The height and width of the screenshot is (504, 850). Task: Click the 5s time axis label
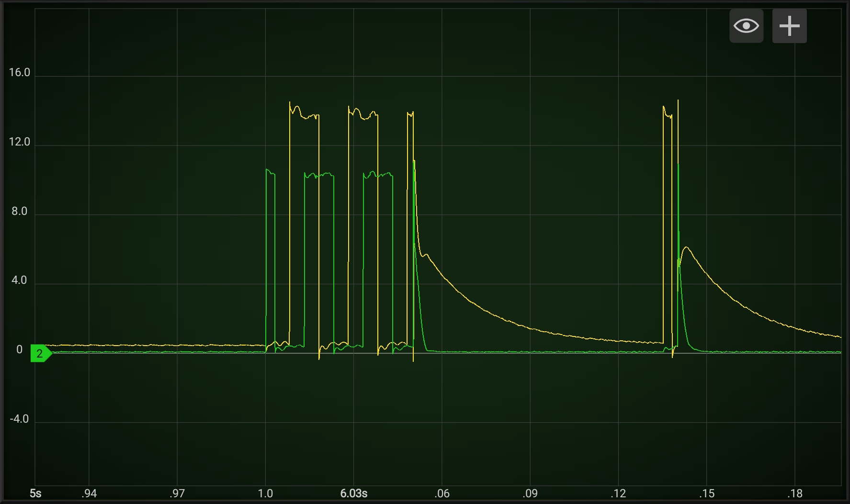(35, 493)
